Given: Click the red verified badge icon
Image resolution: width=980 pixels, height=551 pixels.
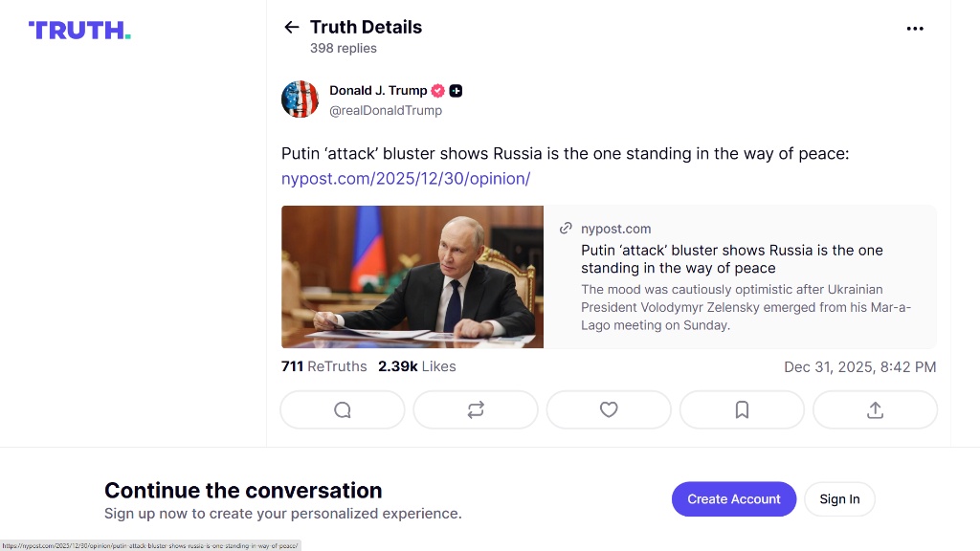Looking at the screenshot, I should tap(438, 91).
